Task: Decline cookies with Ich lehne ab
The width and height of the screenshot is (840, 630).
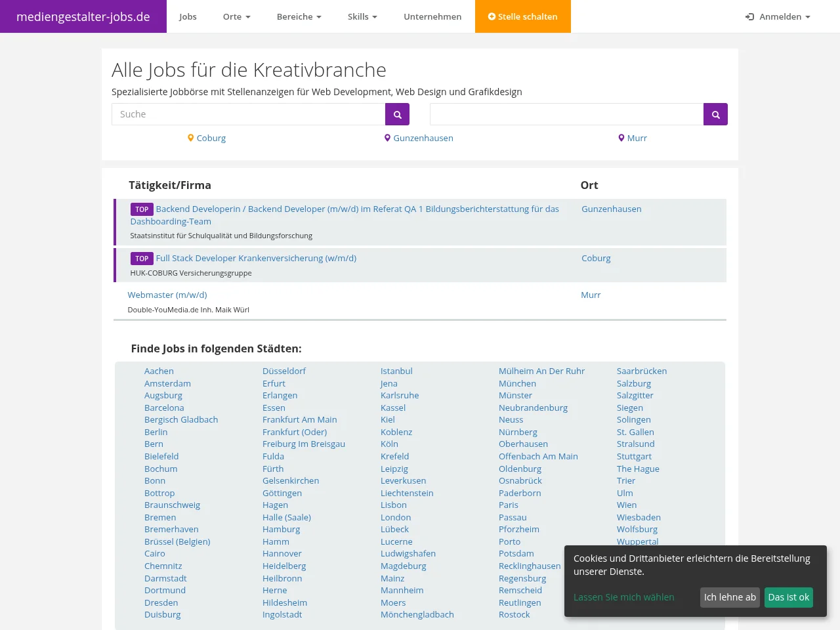Action: pos(730,597)
